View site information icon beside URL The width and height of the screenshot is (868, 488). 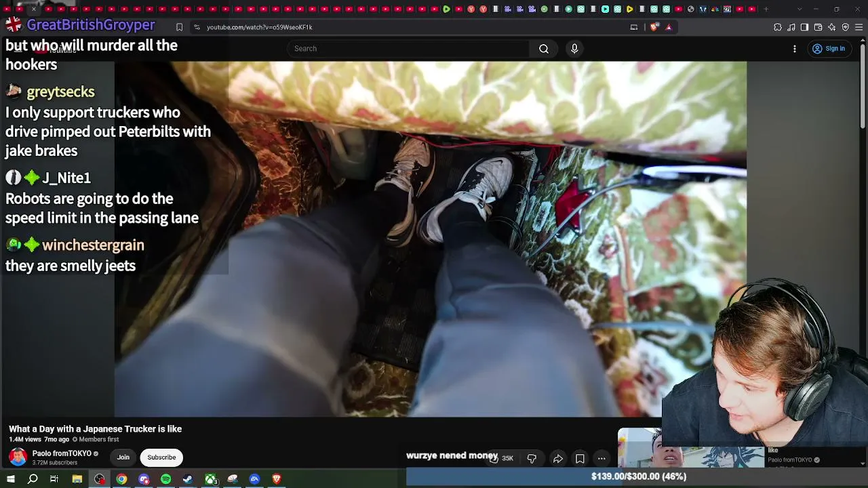[197, 27]
